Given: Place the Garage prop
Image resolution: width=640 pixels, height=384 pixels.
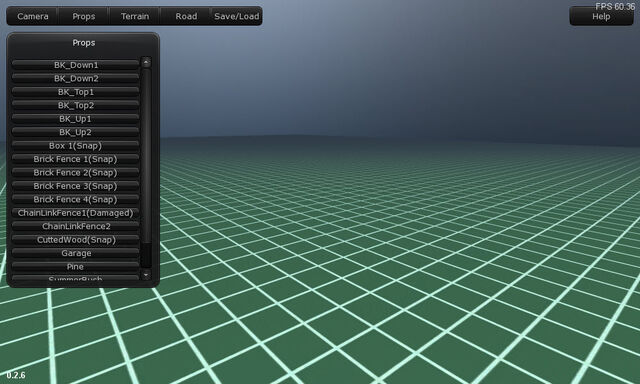Looking at the screenshot, I should coord(76,253).
